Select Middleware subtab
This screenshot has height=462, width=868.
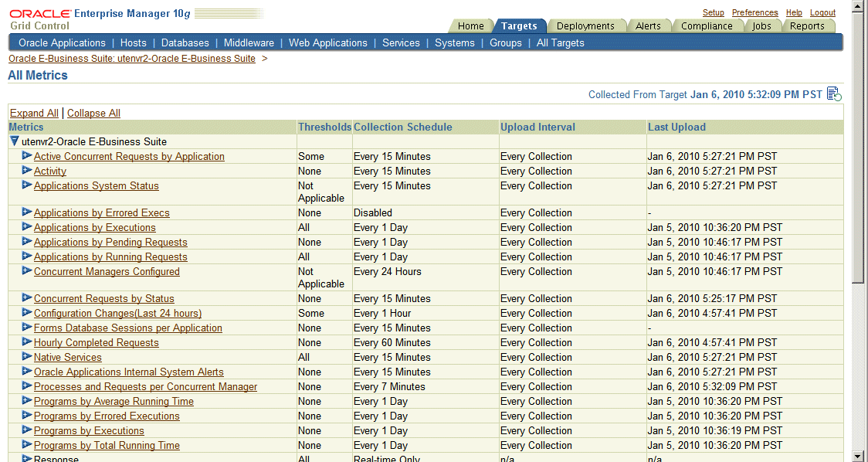249,42
